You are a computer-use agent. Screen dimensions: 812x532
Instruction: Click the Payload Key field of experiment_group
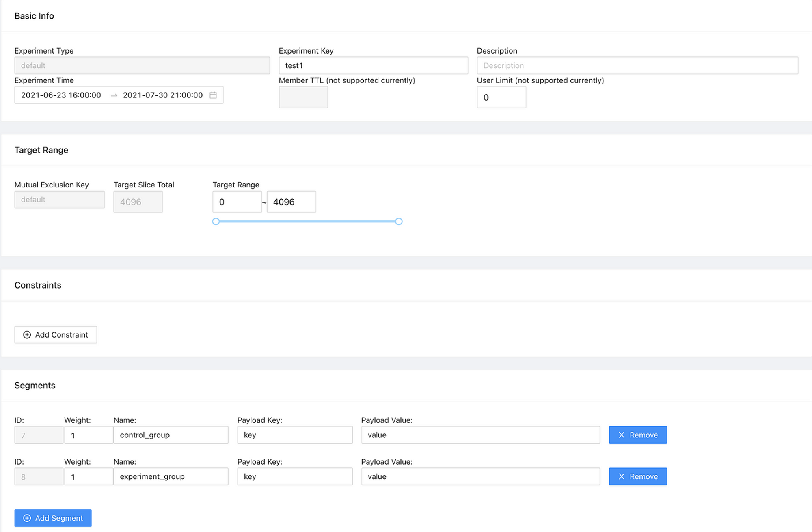[x=294, y=477]
